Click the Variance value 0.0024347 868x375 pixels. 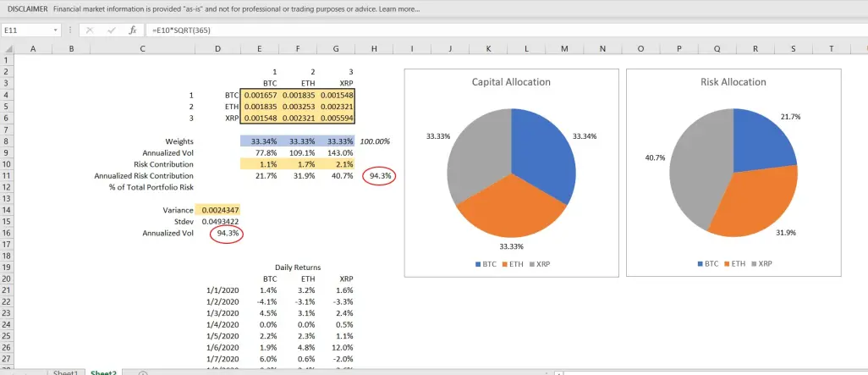coord(217,210)
